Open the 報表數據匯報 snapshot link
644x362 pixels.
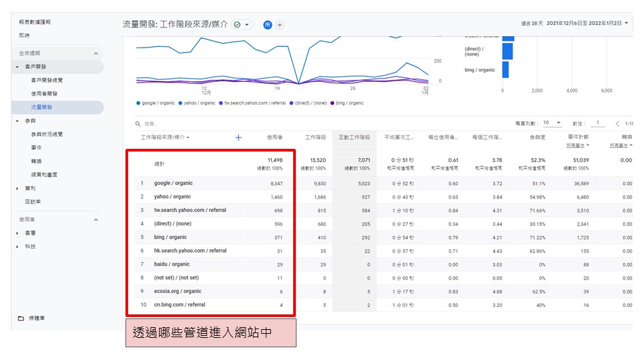(x=35, y=22)
